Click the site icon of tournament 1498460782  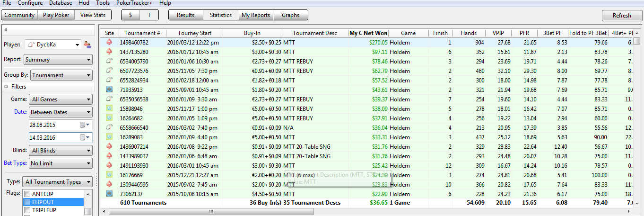pos(109,43)
